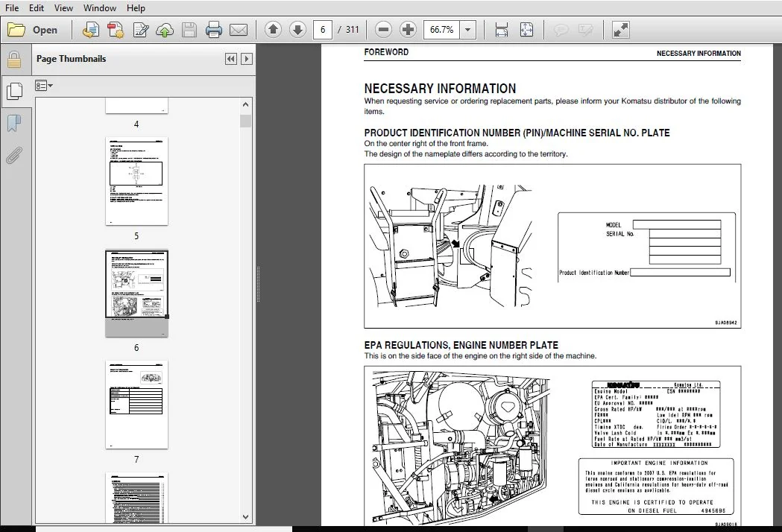
Task: Open the Bookmarks panel icon
Action: pos(14,123)
